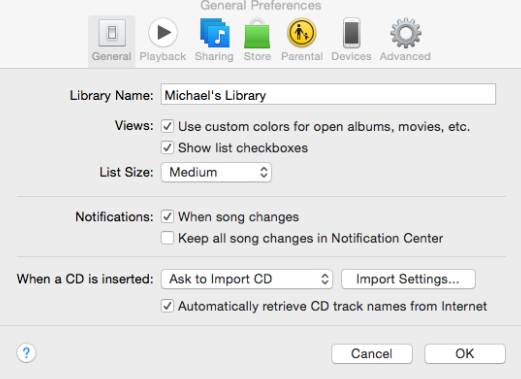Click the help question mark button
Viewport: 521px width, 379px height.
click(x=26, y=353)
